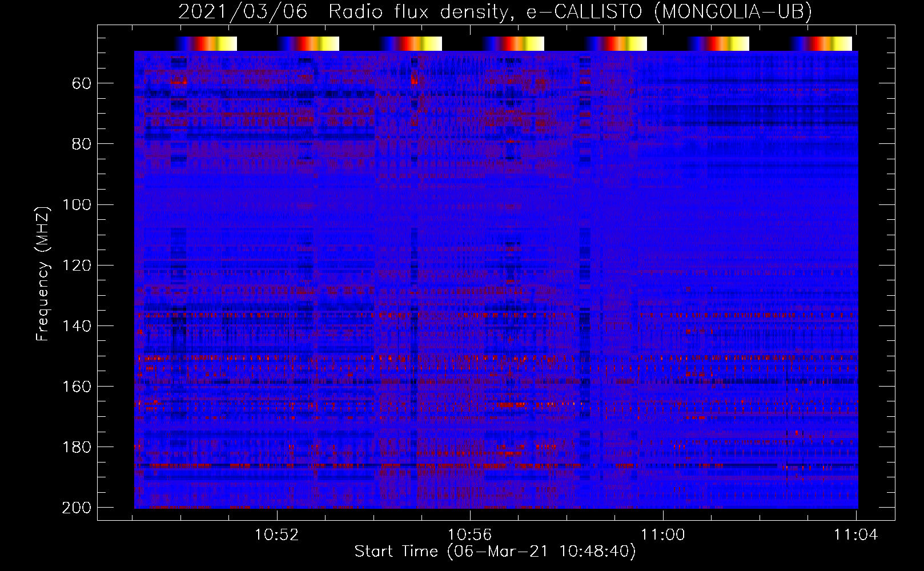Screen dimensions: 924x571
Task: Click the 160 frequency tick label
Action: [x=77, y=386]
